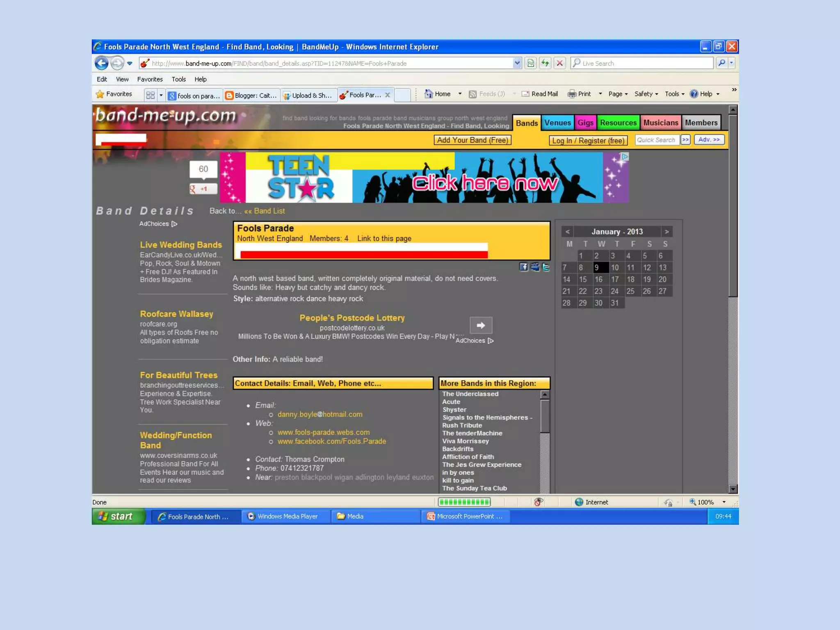Open the address bar dropdown arrow
The image size is (840, 630).
[517, 63]
